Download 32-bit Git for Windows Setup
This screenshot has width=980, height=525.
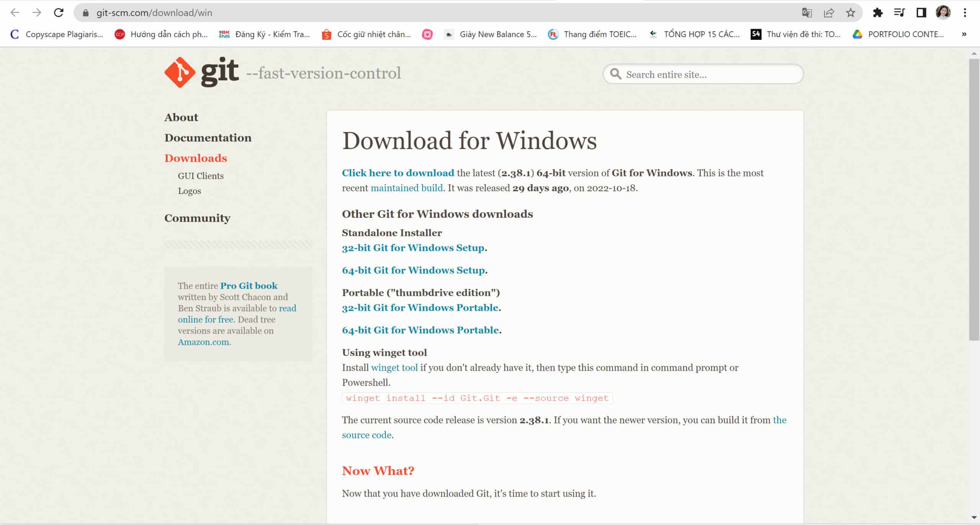(413, 248)
